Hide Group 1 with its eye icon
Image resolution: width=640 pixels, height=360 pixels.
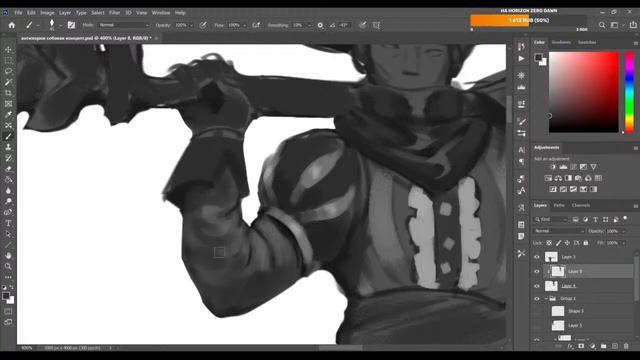(537, 299)
